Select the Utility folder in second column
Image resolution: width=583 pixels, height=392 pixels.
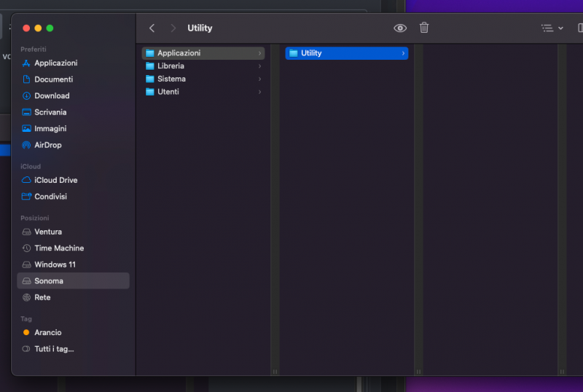pos(347,53)
